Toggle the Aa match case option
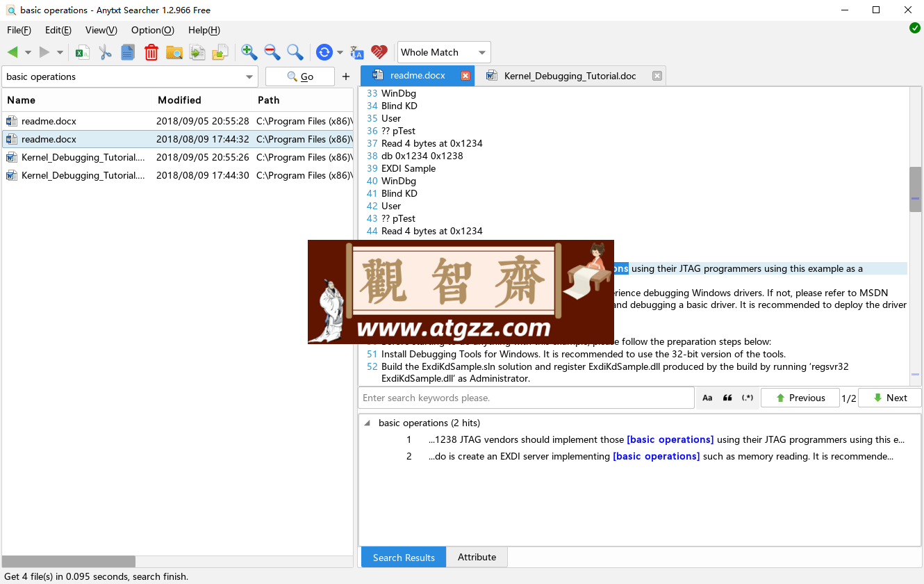 tap(707, 398)
